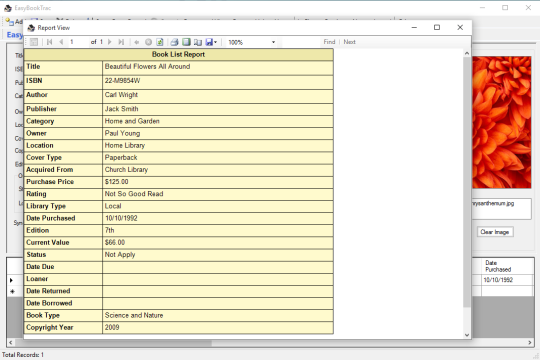The width and height of the screenshot is (540, 360).
Task: Click the grid horizontal scrollbar left arrow
Action: pos(11,342)
